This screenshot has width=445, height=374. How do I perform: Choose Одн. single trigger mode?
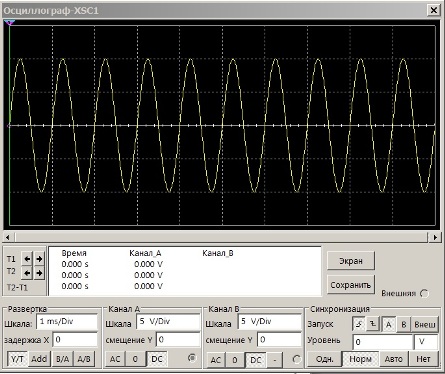(324, 359)
